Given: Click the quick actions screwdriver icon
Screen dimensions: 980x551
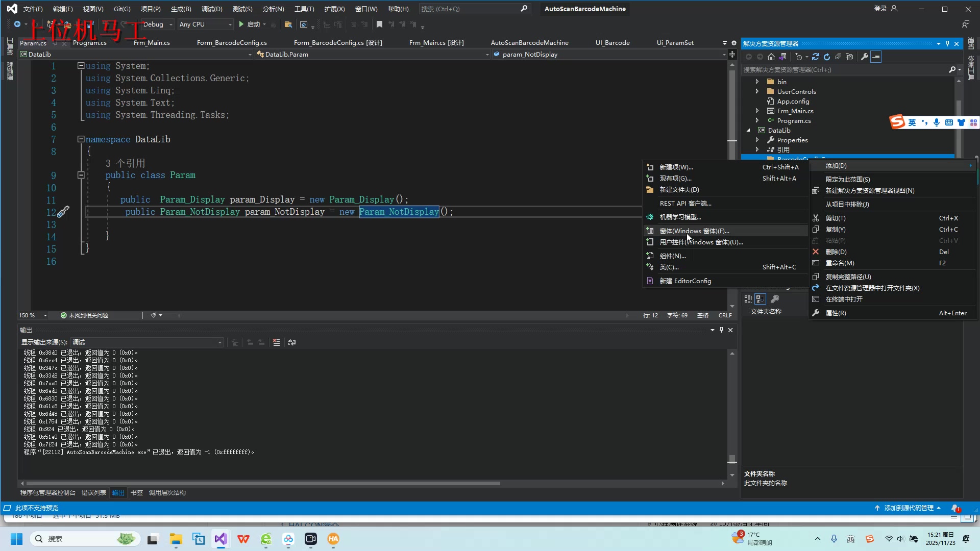Looking at the screenshot, I should click(63, 212).
